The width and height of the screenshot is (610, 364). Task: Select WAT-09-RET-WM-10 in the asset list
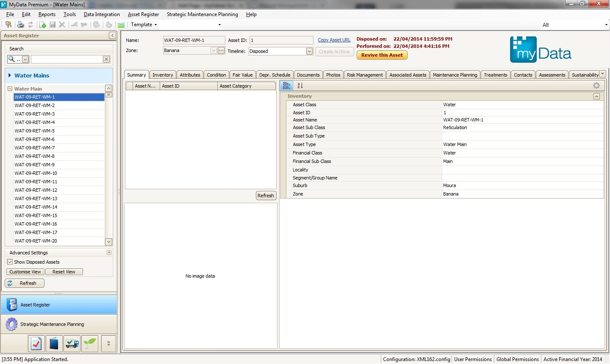point(36,173)
